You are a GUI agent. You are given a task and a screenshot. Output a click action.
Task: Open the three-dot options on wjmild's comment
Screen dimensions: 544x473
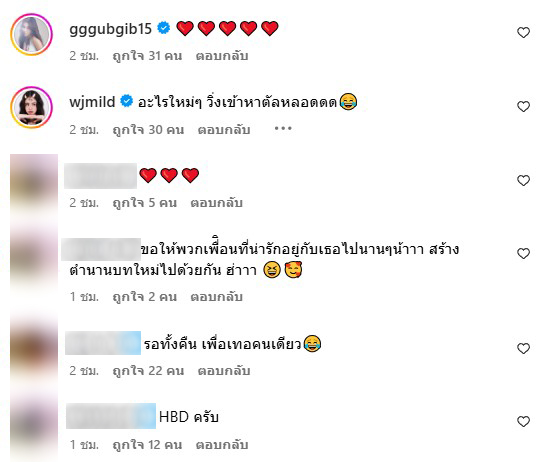283,129
